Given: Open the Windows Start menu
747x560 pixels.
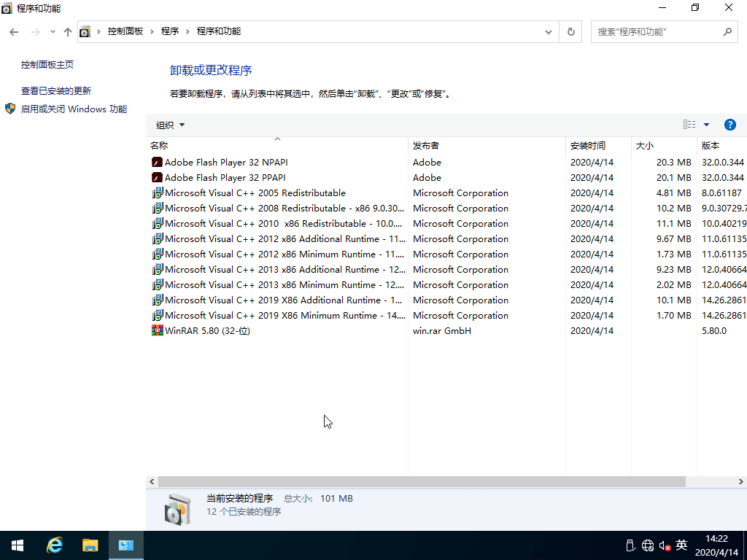Looking at the screenshot, I should pyautogui.click(x=18, y=545).
